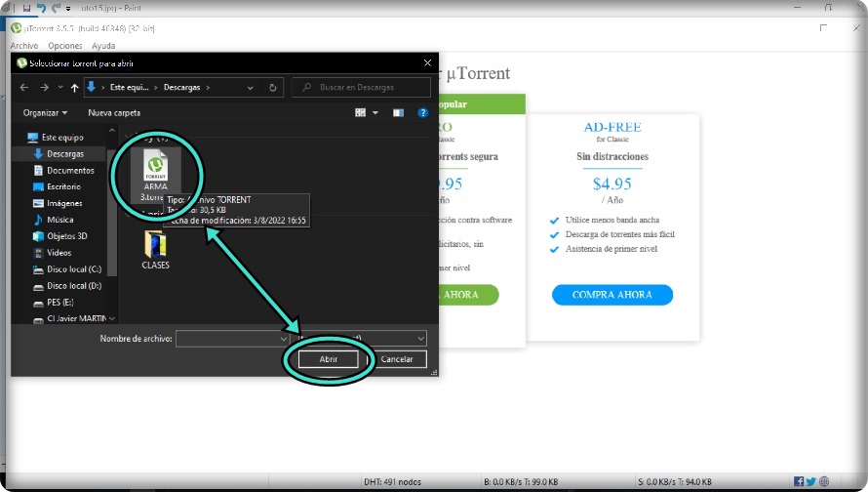The width and height of the screenshot is (868, 492).
Task: Click the Forward arrow in file dialog
Action: (44, 88)
